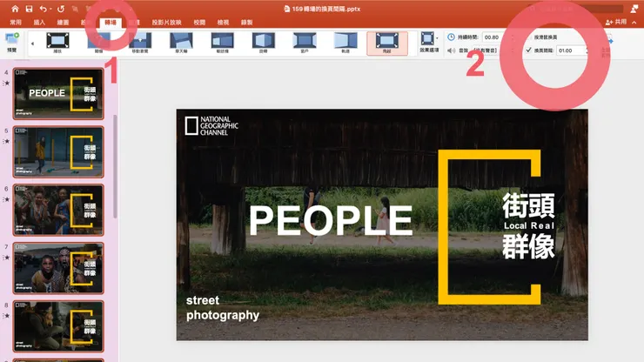
Task: Apply the 軌道 orbit transition
Action: click(x=345, y=43)
